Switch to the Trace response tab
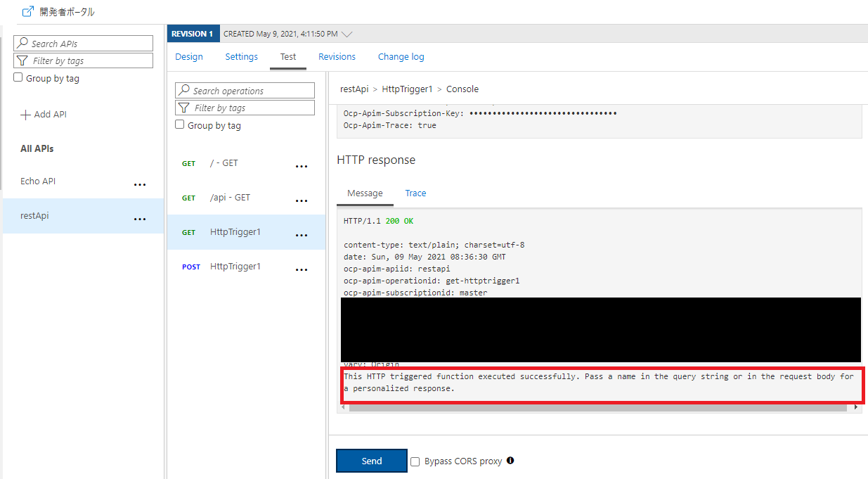Screen dimensions: 868x479 click(415, 193)
